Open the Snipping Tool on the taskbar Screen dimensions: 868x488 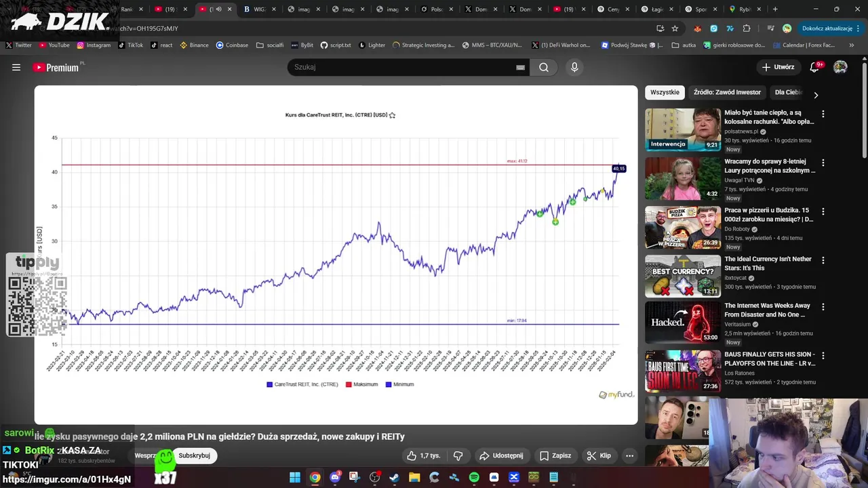click(x=355, y=477)
